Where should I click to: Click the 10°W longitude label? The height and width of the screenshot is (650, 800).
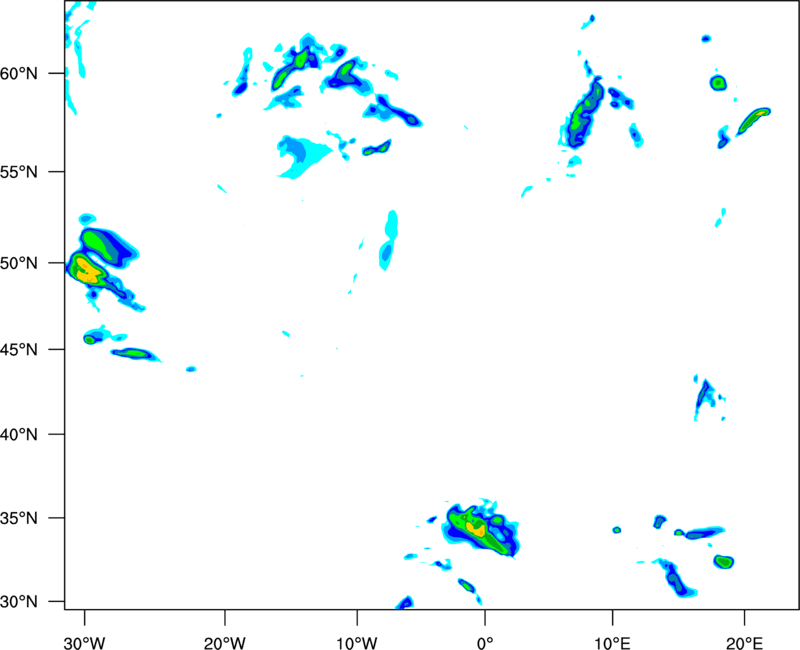[x=357, y=643]
